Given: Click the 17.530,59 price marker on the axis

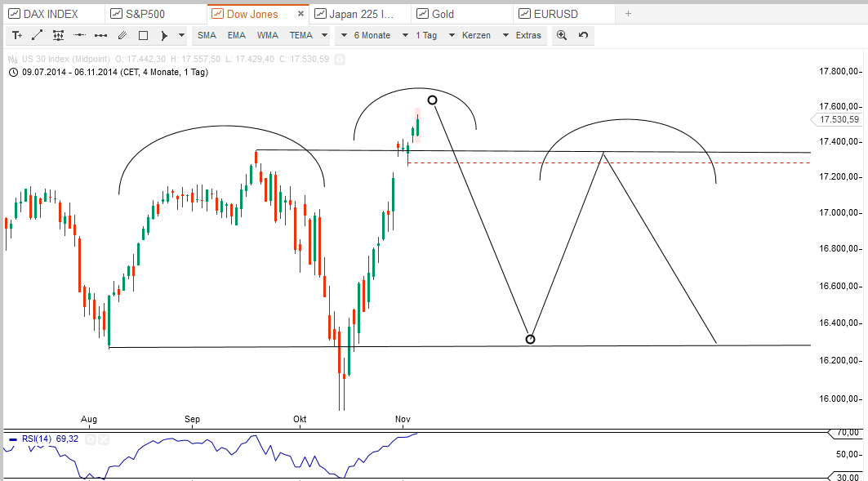Looking at the screenshot, I should [840, 119].
